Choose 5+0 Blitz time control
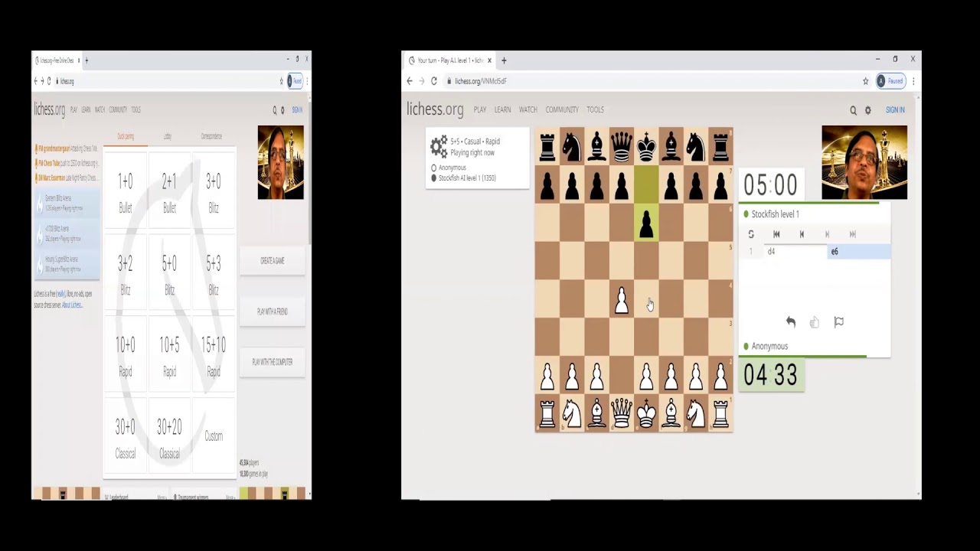Image resolution: width=980 pixels, height=551 pixels. point(169,274)
